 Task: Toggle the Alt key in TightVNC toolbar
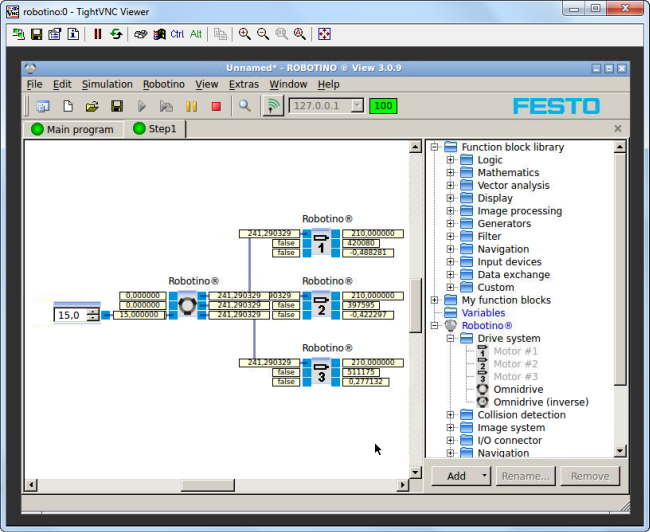(x=196, y=34)
